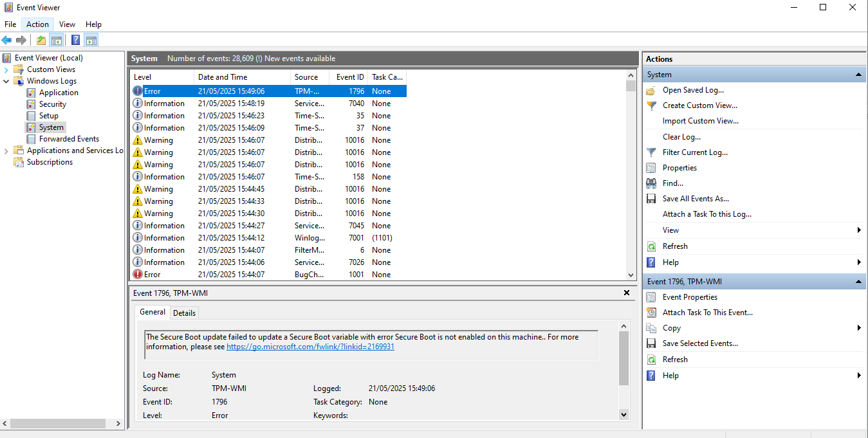Select the Setup log icon in tree
The height and width of the screenshot is (438, 868).
31,116
